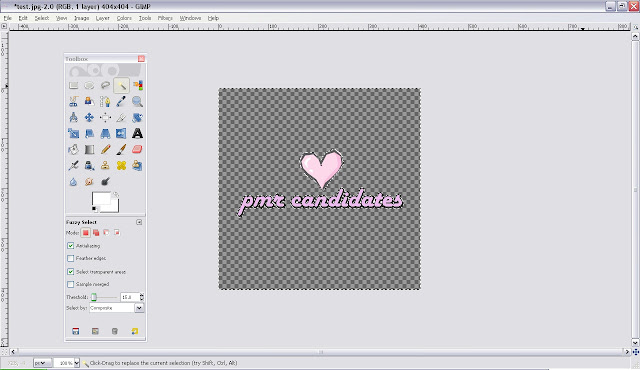The height and width of the screenshot is (370, 640).
Task: Select the Blend gradient tool
Action: [89, 149]
